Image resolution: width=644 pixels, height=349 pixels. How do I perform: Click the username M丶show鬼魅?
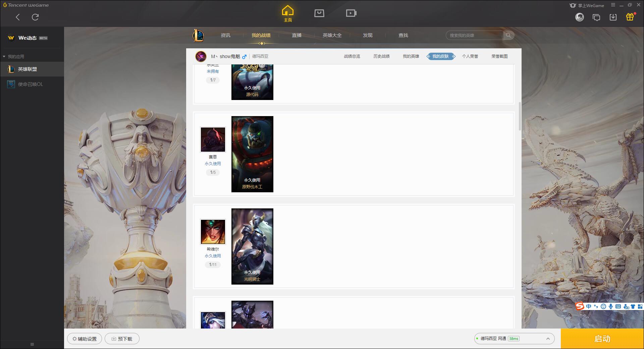coord(225,56)
